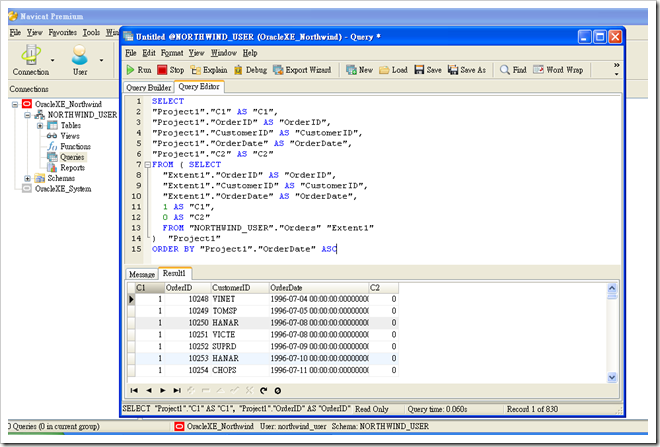The width and height of the screenshot is (660, 447).
Task: Select the Query Editor tab
Action: (x=199, y=87)
